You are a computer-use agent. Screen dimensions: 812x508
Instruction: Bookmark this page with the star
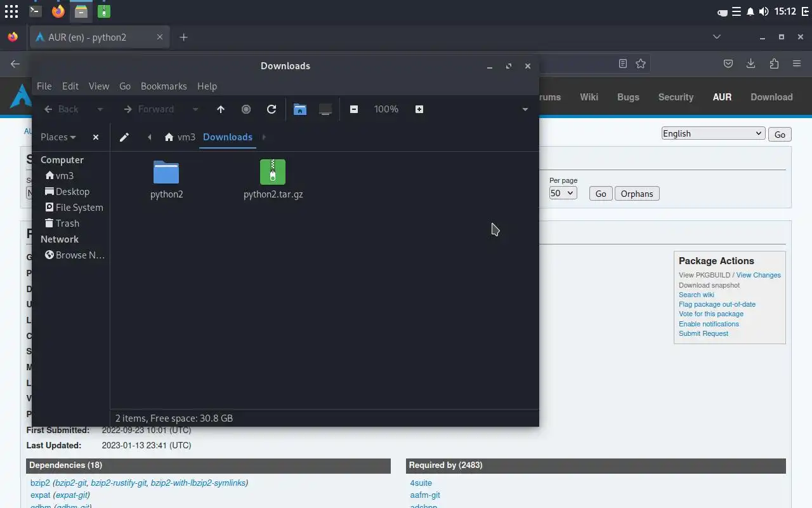[641, 63]
